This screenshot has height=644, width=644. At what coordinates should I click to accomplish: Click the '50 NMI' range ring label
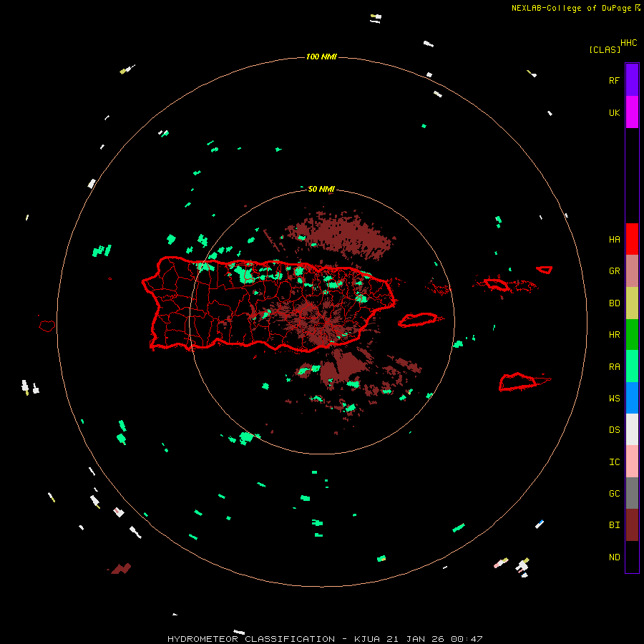[x=321, y=189]
